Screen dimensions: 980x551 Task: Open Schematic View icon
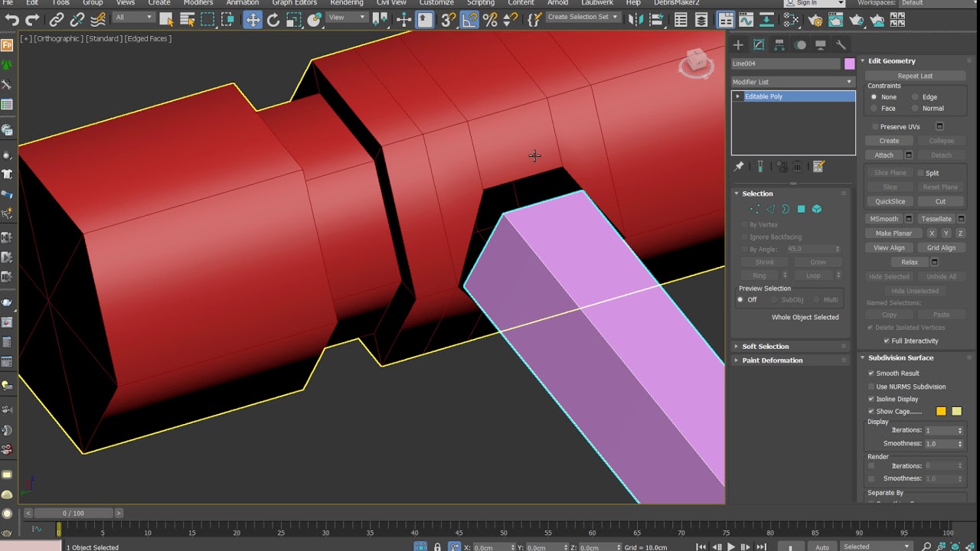(x=767, y=20)
